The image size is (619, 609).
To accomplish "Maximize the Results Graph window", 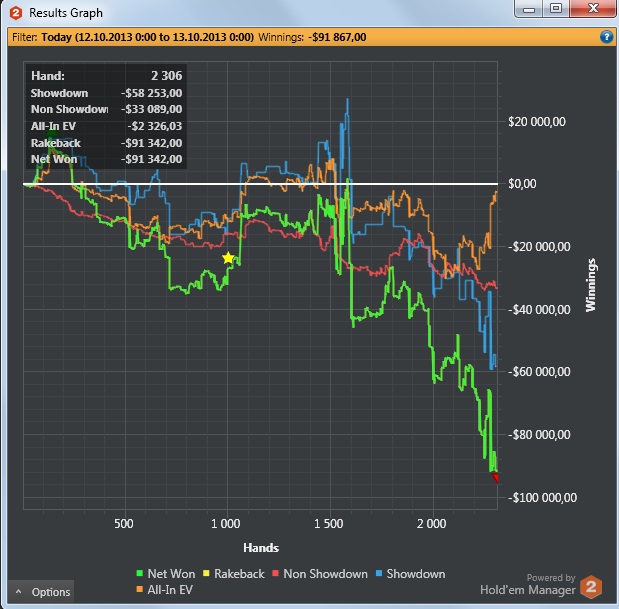I will [556, 8].
